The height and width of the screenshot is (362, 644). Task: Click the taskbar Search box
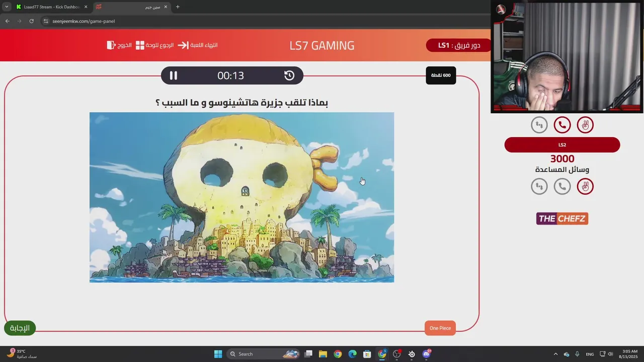pyautogui.click(x=263, y=354)
